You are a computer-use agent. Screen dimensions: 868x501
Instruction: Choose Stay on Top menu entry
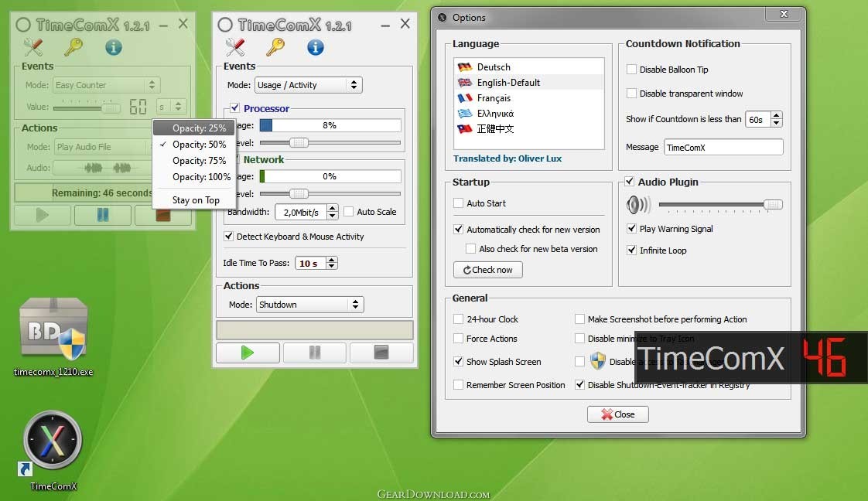click(x=193, y=200)
